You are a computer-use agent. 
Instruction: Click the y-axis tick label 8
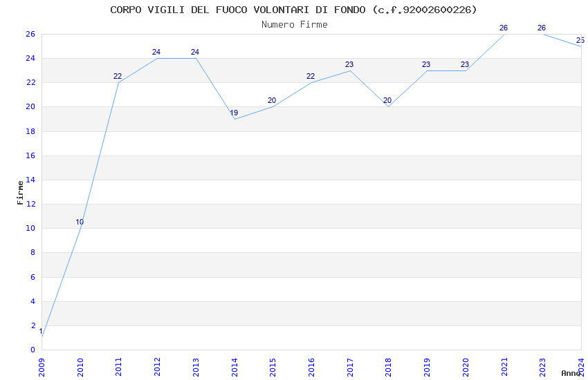33,252
